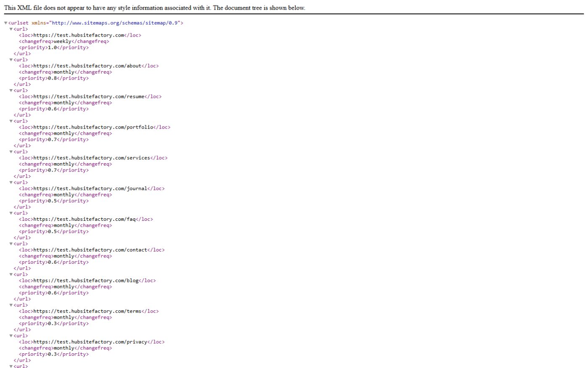588x368 pixels.
Task: Click the loc ending in /terms
Action: [x=89, y=312]
